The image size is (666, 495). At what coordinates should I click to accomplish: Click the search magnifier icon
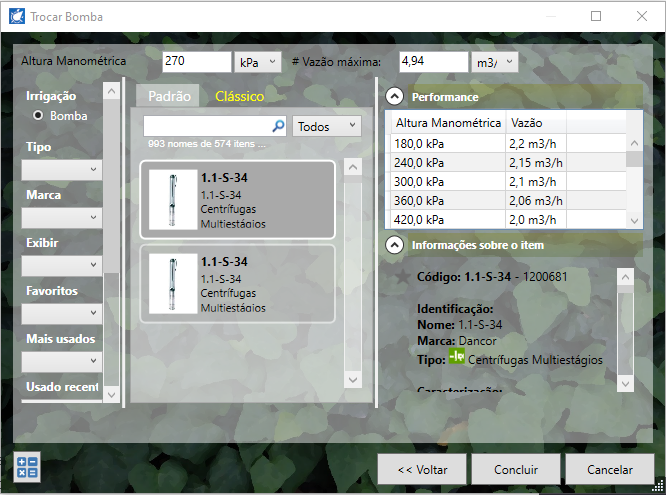pos(279,127)
